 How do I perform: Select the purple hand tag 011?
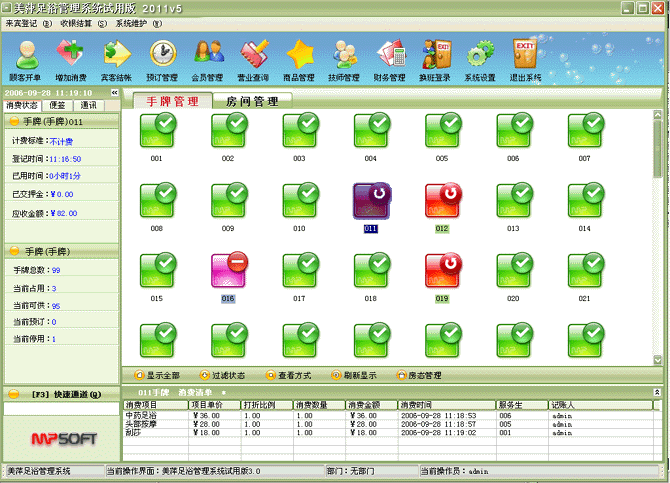click(x=370, y=200)
